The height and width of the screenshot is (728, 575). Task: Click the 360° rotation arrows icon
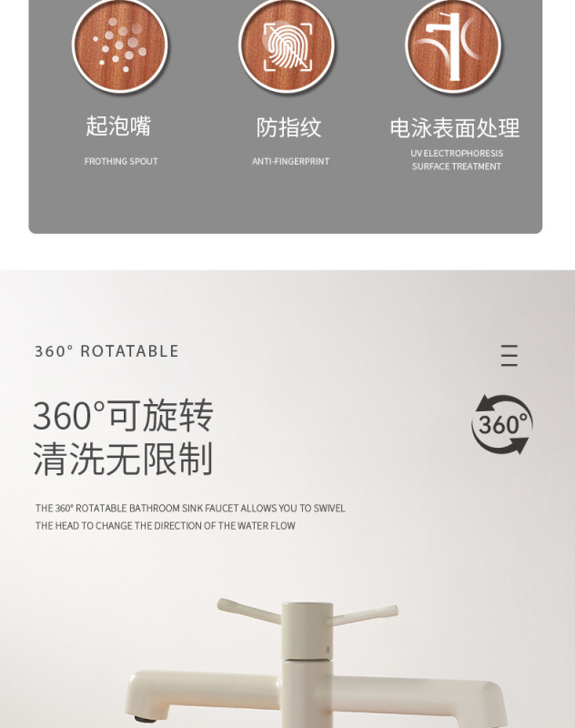tap(502, 424)
